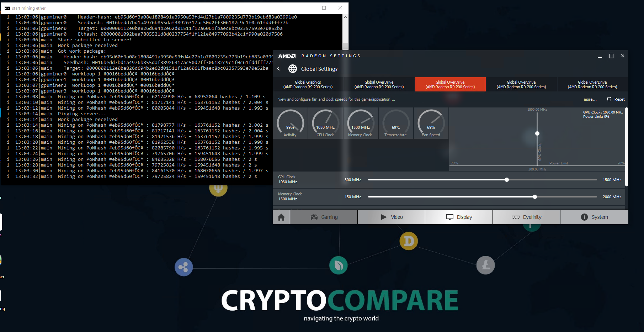Click the cmd icon in 'start mining ether' title
The height and width of the screenshot is (332, 644).
click(x=7, y=8)
